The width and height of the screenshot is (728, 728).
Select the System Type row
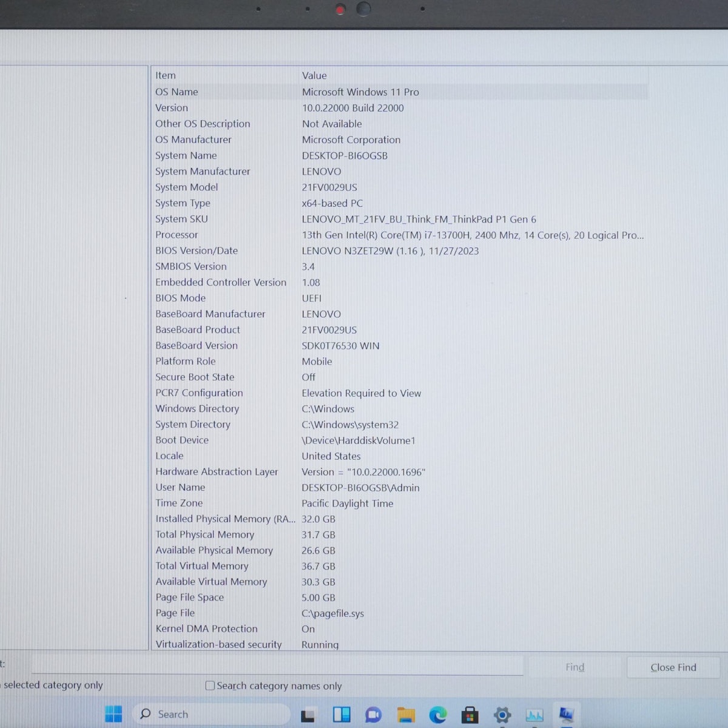click(x=400, y=203)
